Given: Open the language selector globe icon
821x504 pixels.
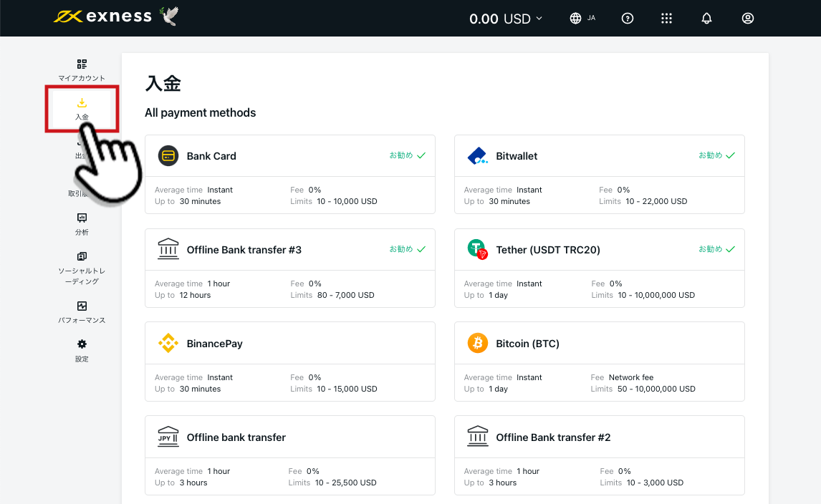Looking at the screenshot, I should (x=575, y=19).
